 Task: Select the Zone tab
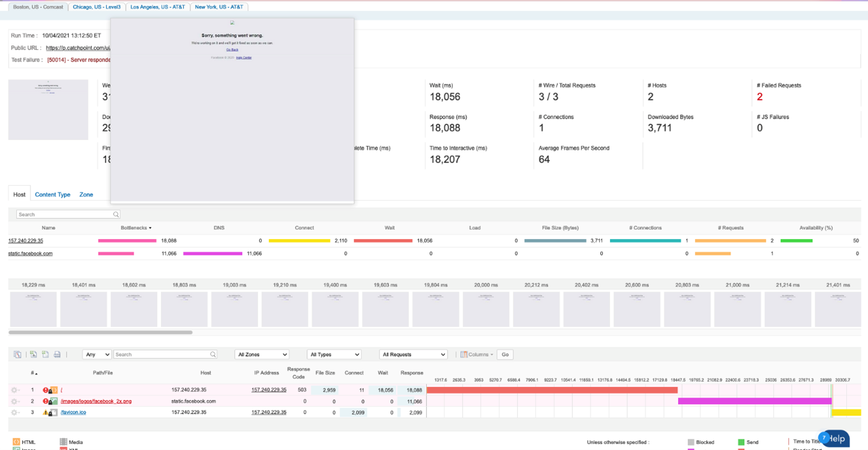[86, 195]
